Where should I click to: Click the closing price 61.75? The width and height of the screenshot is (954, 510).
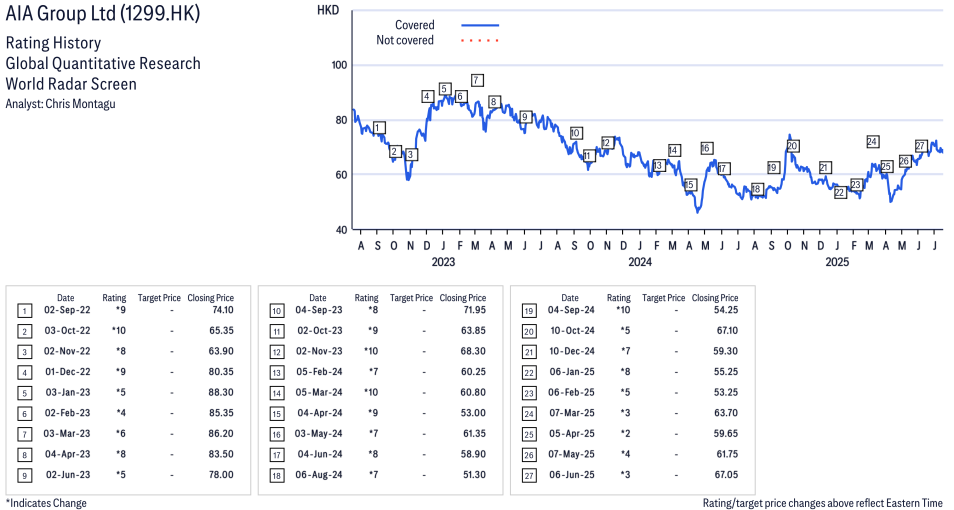726,454
